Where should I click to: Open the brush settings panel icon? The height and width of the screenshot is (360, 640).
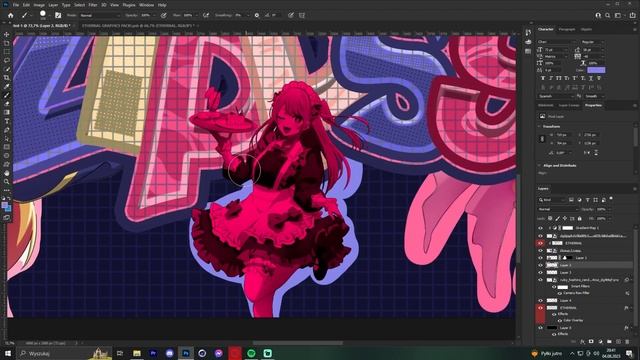click(58, 15)
